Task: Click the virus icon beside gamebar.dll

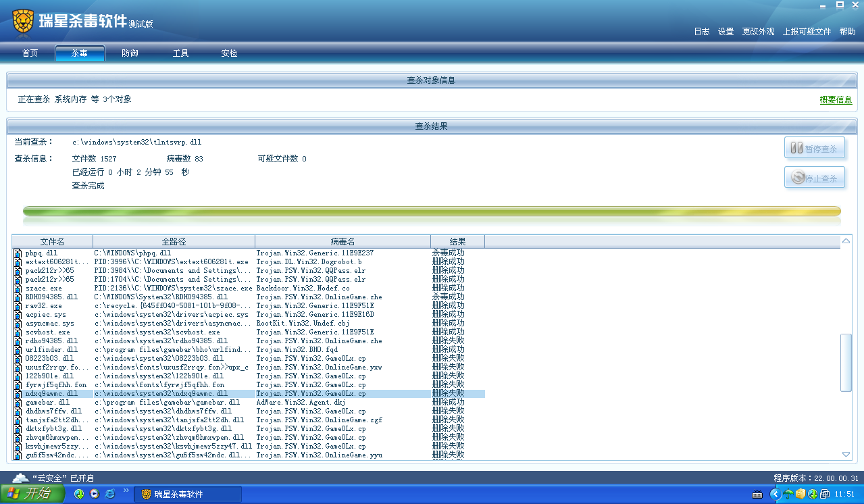Action: coord(18,402)
